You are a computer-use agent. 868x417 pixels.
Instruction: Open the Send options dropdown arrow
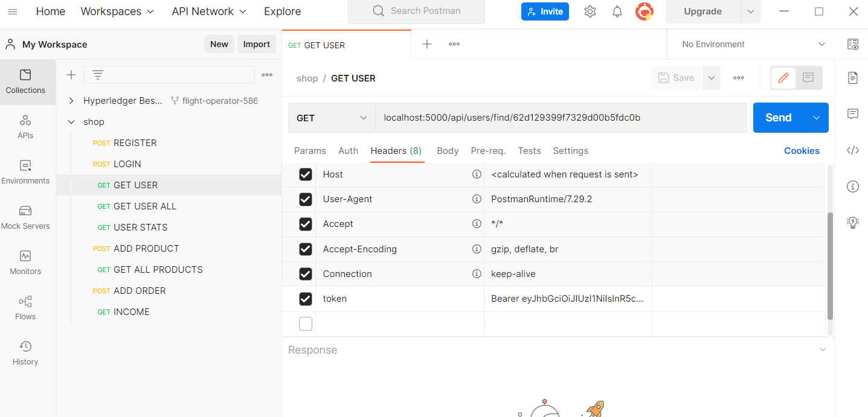[x=817, y=118]
